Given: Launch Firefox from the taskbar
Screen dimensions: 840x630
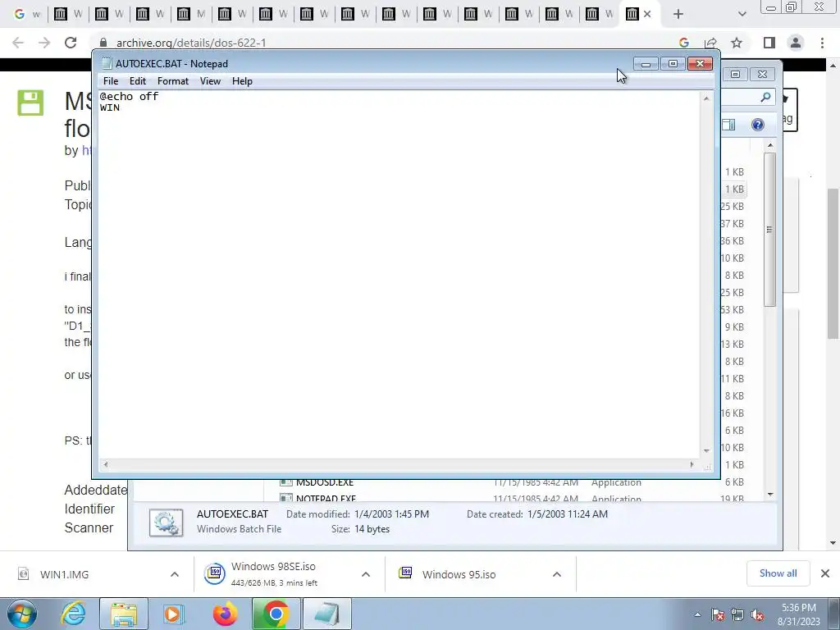Looking at the screenshot, I should 225,614.
